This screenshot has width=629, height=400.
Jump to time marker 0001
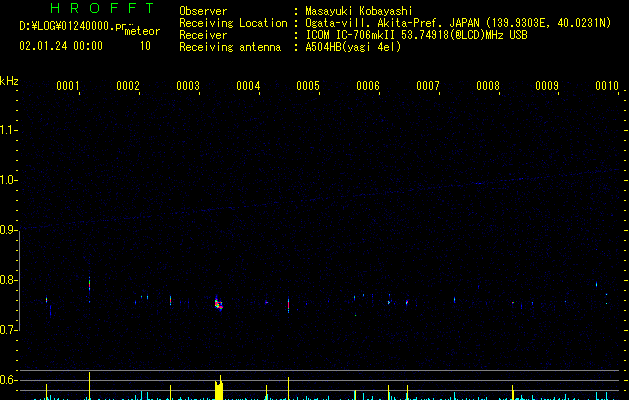(x=67, y=86)
